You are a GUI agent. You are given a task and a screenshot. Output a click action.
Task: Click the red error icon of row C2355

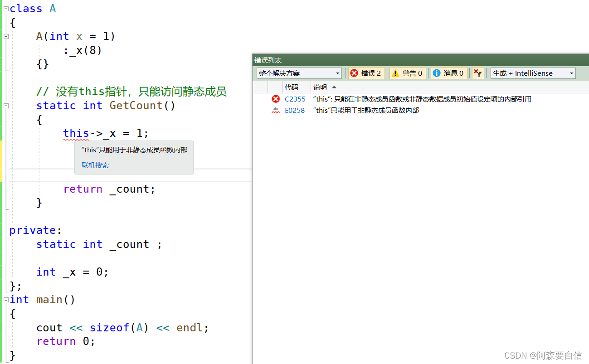coord(276,99)
